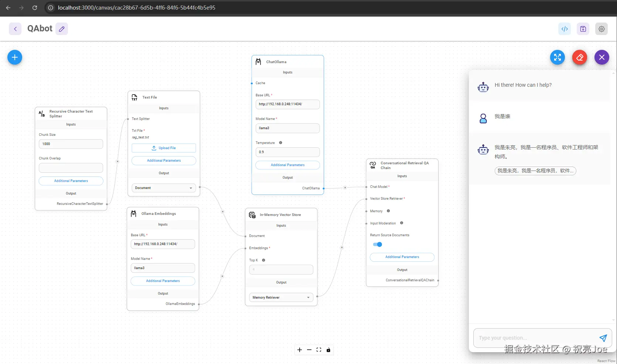Open Additional Parameters in Ollama Embeddings node
Viewport: 617px width, 364px height.
(x=163, y=281)
